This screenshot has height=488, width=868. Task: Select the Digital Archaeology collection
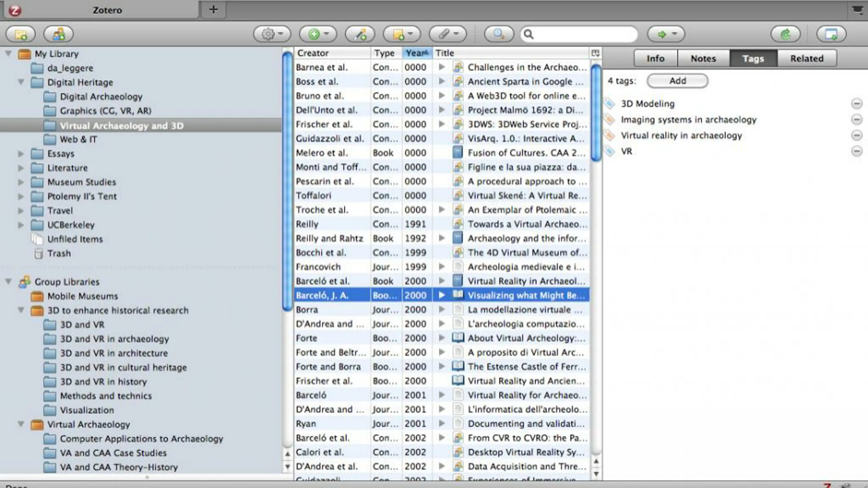pos(101,97)
